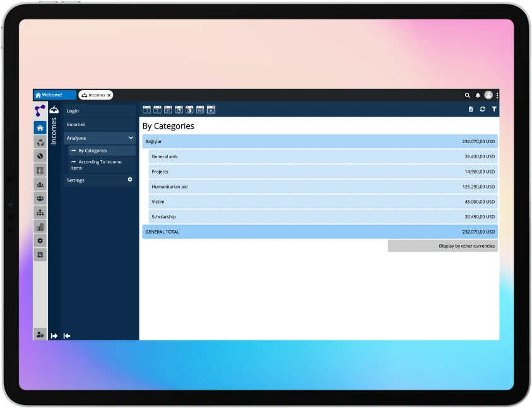
Task: Open the filter funnel icon
Action: pos(494,109)
